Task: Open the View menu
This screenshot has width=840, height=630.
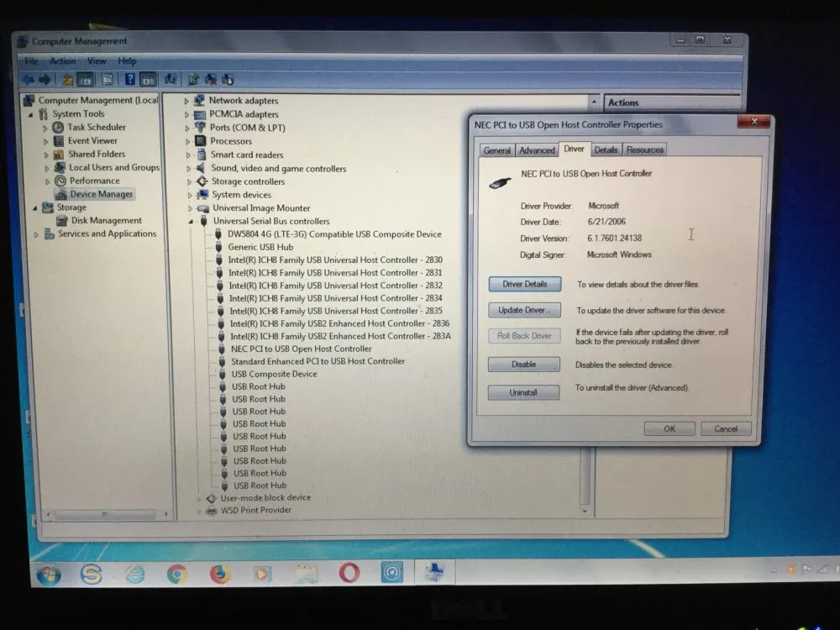Action: (97, 61)
